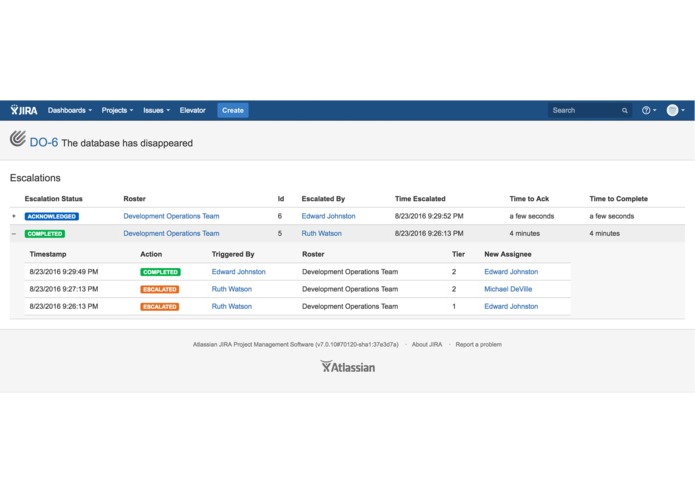Open the DO-6 issue link
This screenshot has width=695, height=494.
coord(43,142)
